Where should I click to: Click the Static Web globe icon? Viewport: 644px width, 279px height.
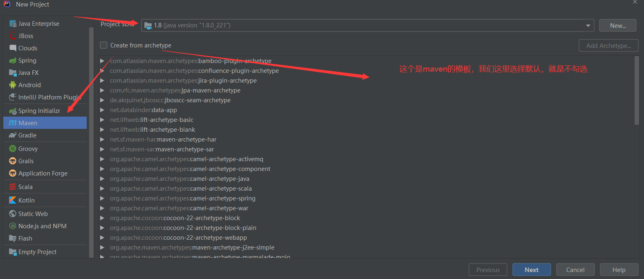[13, 214]
